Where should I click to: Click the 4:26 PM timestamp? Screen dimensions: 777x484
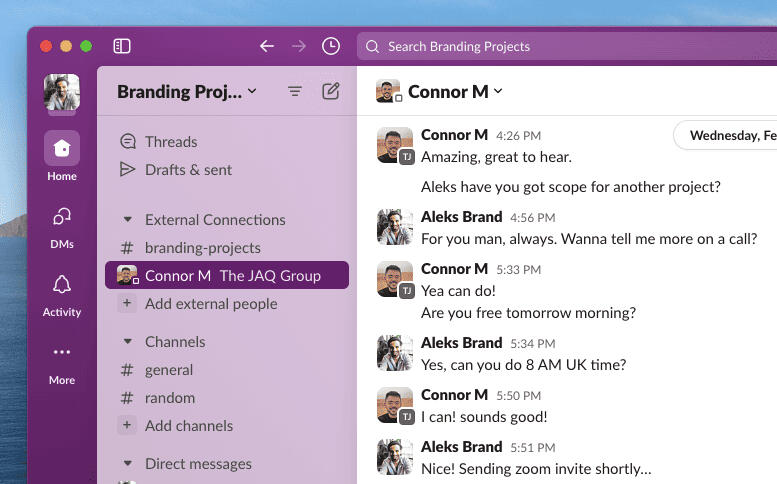tap(518, 136)
